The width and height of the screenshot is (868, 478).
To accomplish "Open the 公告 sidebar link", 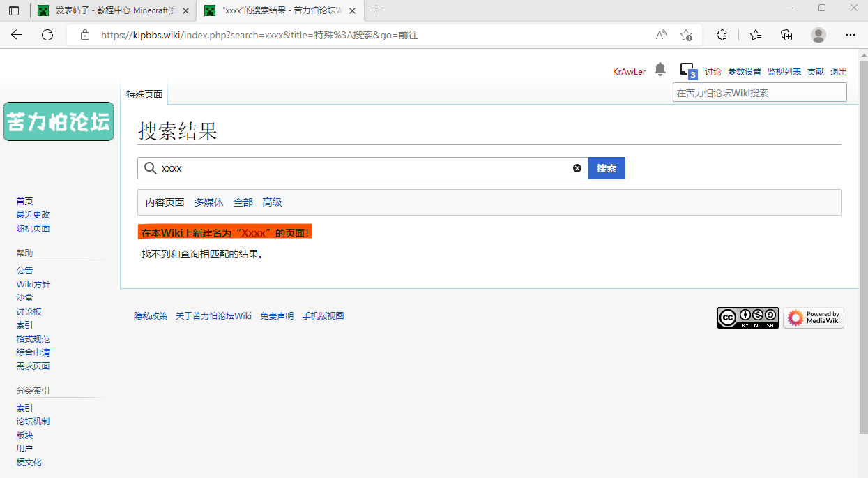I will (x=25, y=270).
